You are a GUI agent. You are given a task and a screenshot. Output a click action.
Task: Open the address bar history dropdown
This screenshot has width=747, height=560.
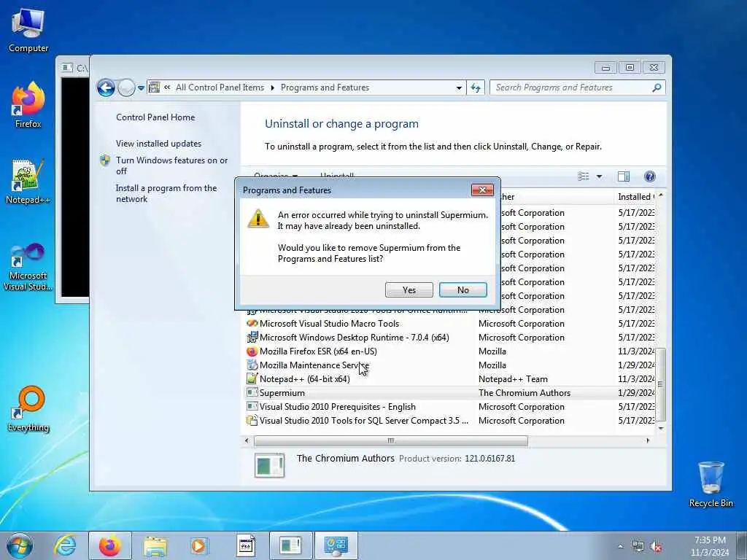459,87
